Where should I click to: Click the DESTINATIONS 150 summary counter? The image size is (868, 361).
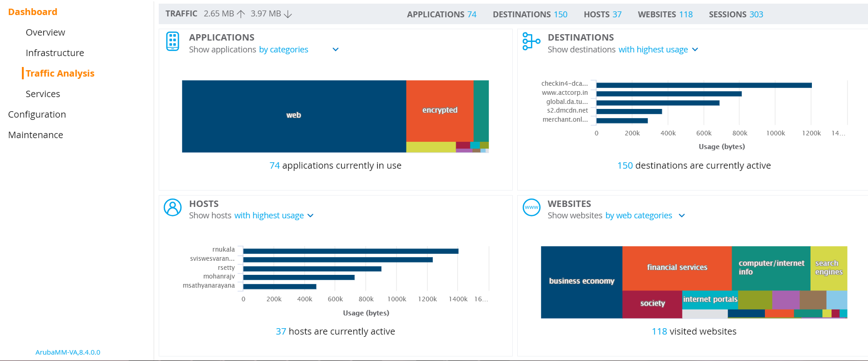pos(530,14)
